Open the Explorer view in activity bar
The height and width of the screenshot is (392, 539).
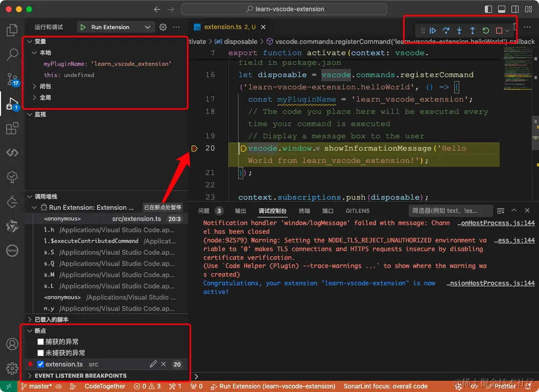[12, 30]
